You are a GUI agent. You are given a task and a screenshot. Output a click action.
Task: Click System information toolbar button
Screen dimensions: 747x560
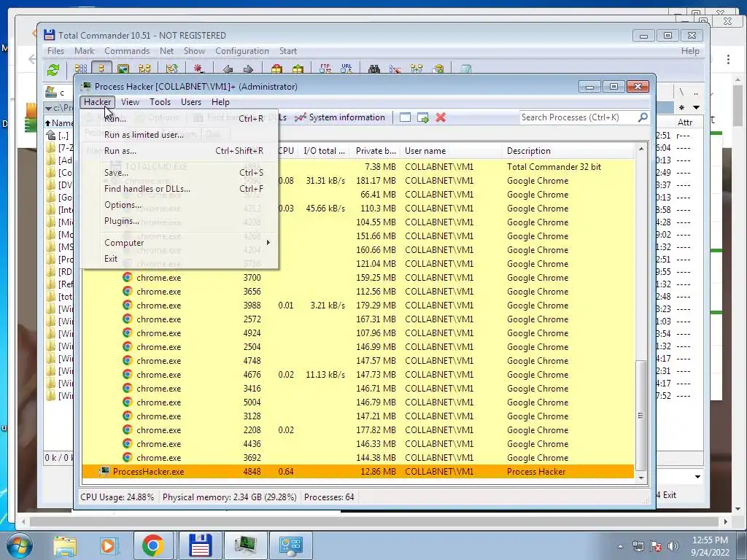point(340,117)
